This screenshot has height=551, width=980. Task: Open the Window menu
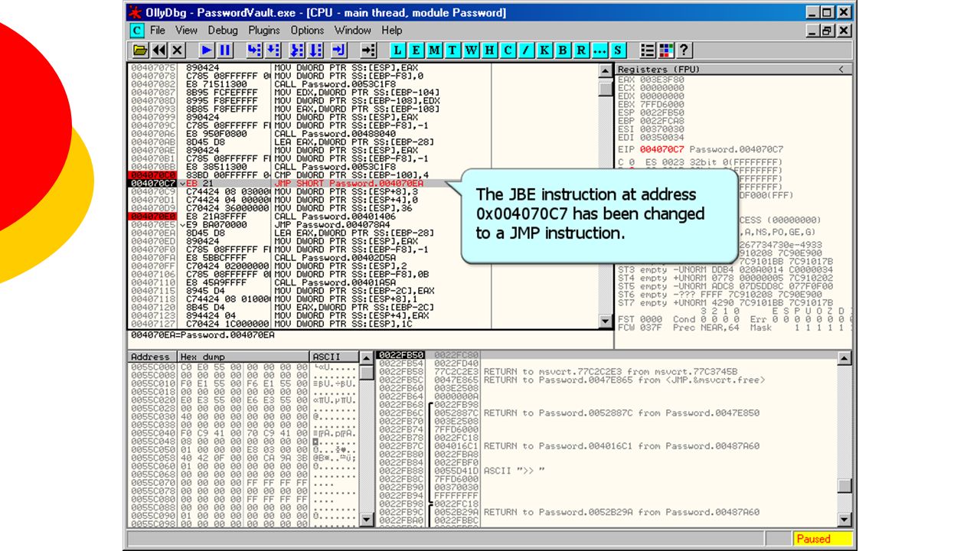coord(353,31)
